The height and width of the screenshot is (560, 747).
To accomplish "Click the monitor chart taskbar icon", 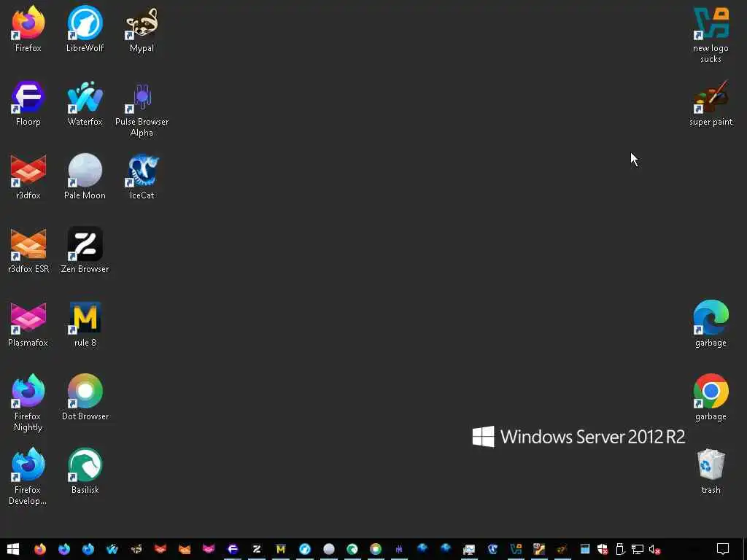I will [469, 549].
